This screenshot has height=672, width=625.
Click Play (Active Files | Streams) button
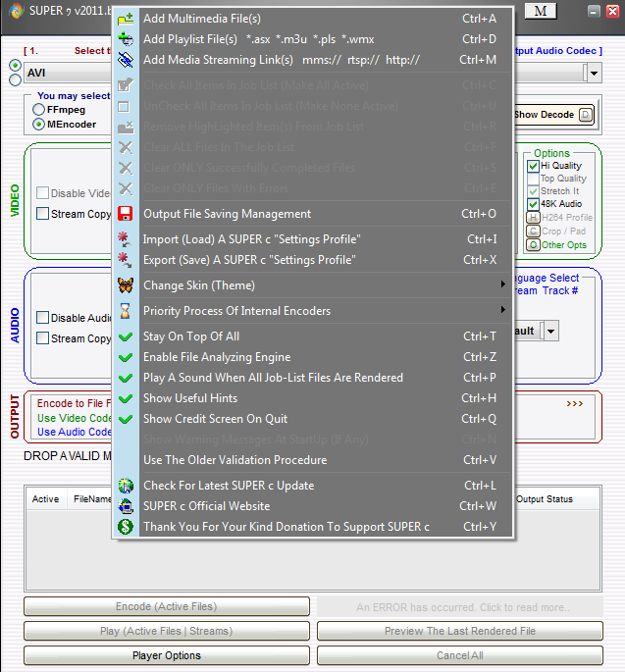coord(167,631)
